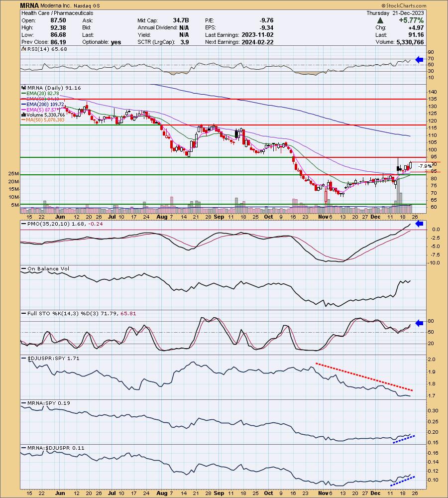448x498 pixels.
Task: Click the Mkt Cap value 34.7B
Action: coord(181,20)
